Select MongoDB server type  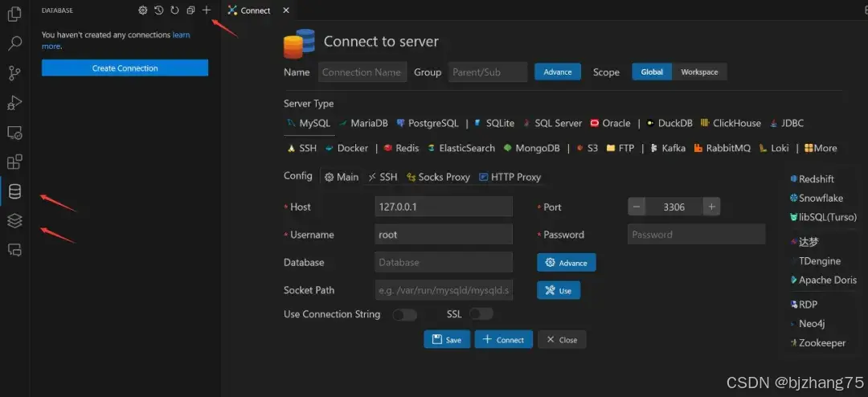tap(532, 149)
